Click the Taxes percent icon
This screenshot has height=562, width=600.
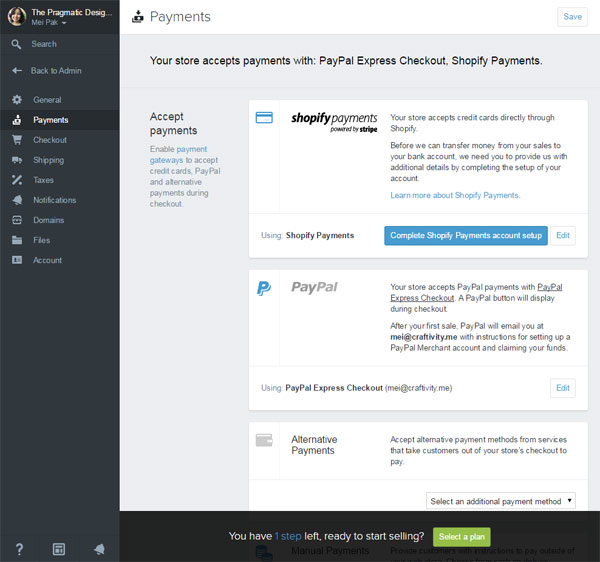tap(17, 180)
